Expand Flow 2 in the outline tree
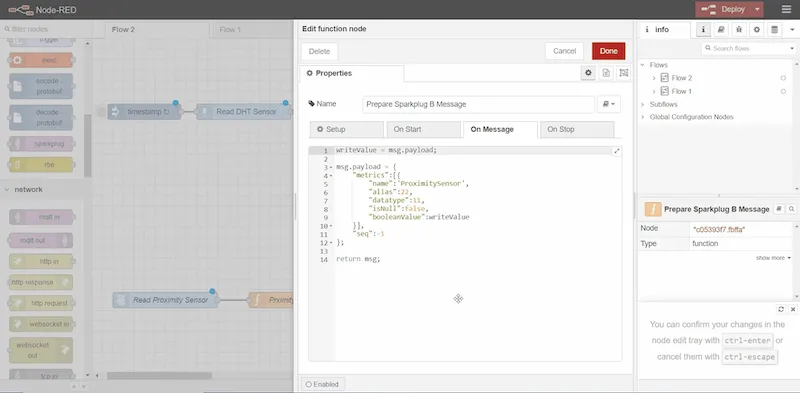Viewport: 800px width, 393px height. click(654, 78)
